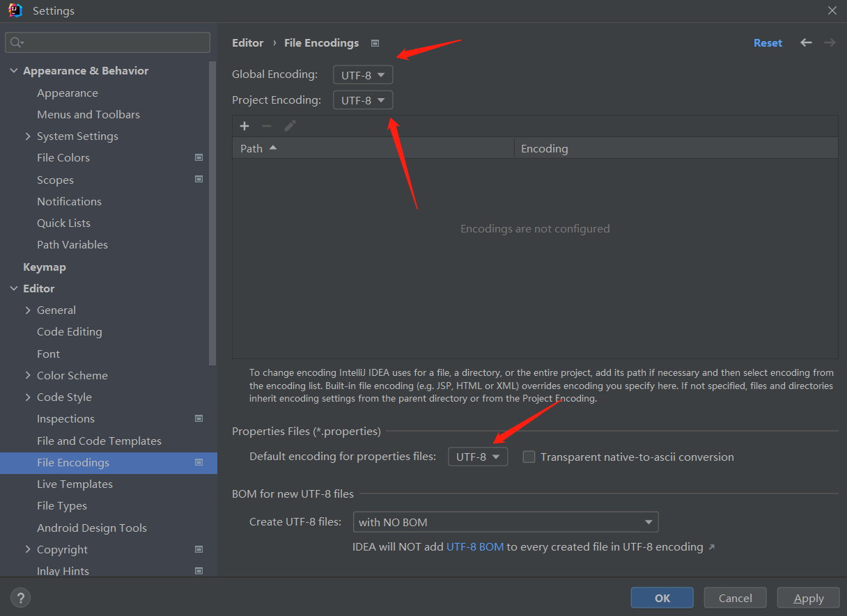Select Notifications settings page
The width and height of the screenshot is (847, 616).
coord(69,201)
